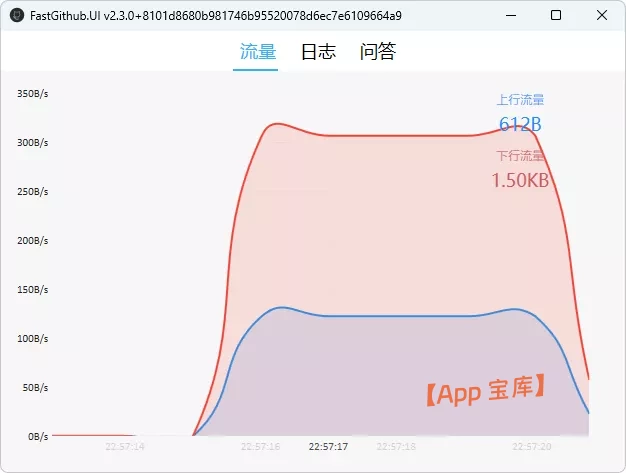626x473 pixels.
Task: Click the 200B/s axis label
Action: click(x=33, y=241)
